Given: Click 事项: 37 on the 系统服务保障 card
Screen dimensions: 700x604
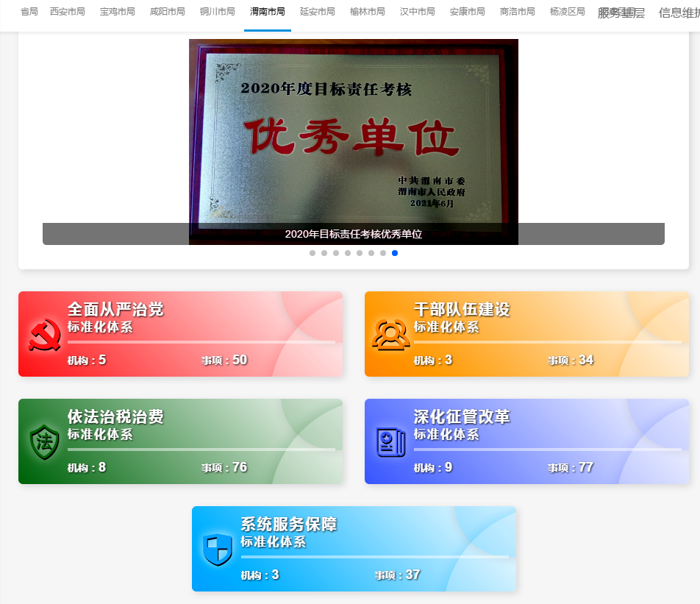Looking at the screenshot, I should (x=397, y=575).
